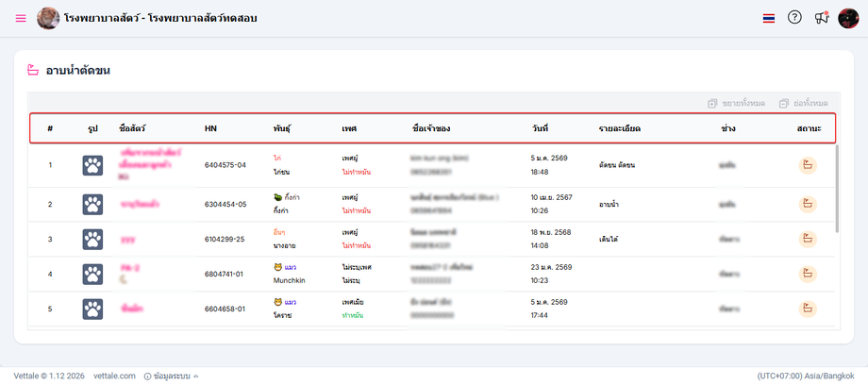The width and height of the screenshot is (868, 385).
Task: Click the ชื่อสัตว์ column header
Action: [132, 127]
